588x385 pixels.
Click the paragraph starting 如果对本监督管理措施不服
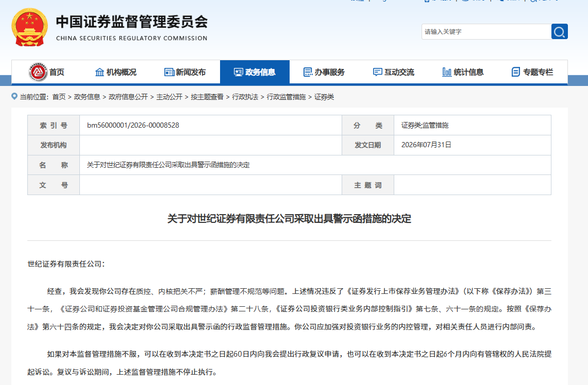coord(289,363)
